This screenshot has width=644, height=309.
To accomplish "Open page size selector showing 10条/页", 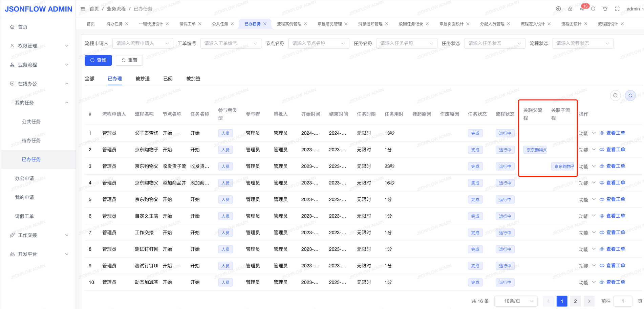I will 516,301.
